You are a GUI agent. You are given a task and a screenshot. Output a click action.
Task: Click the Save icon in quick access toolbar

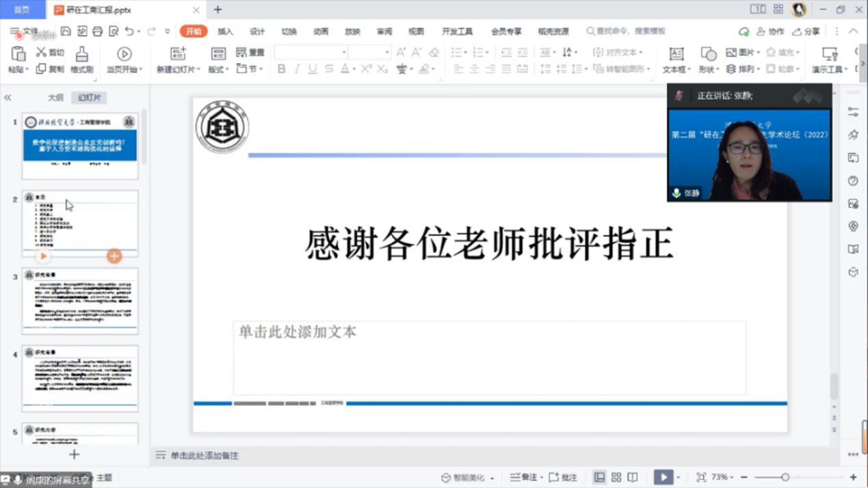66,31
